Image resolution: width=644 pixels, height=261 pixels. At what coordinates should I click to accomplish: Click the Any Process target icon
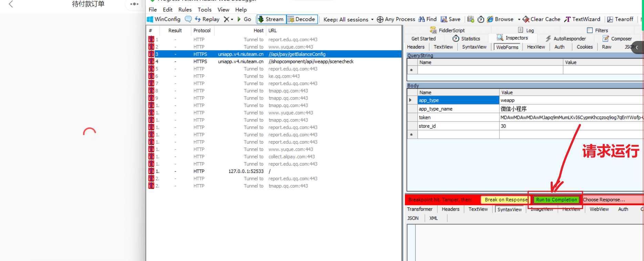[x=380, y=19]
